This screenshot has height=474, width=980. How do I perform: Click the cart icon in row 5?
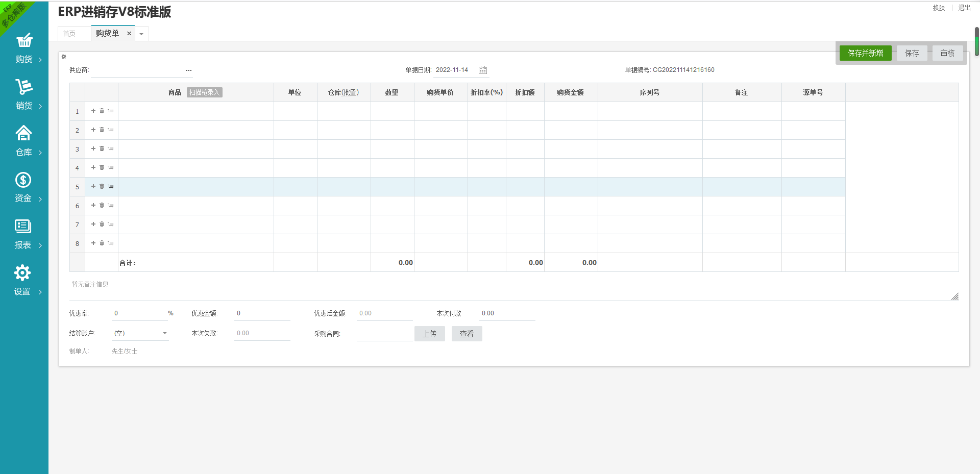pos(111,187)
